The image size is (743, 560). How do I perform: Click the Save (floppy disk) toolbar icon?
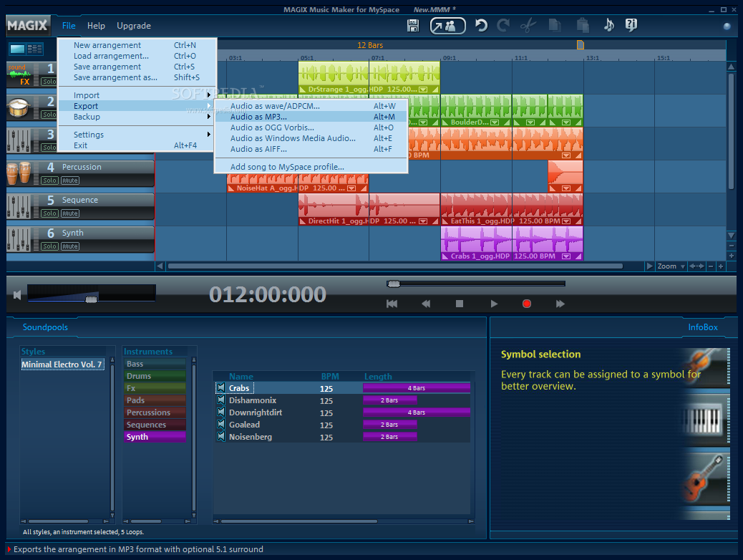click(x=413, y=26)
